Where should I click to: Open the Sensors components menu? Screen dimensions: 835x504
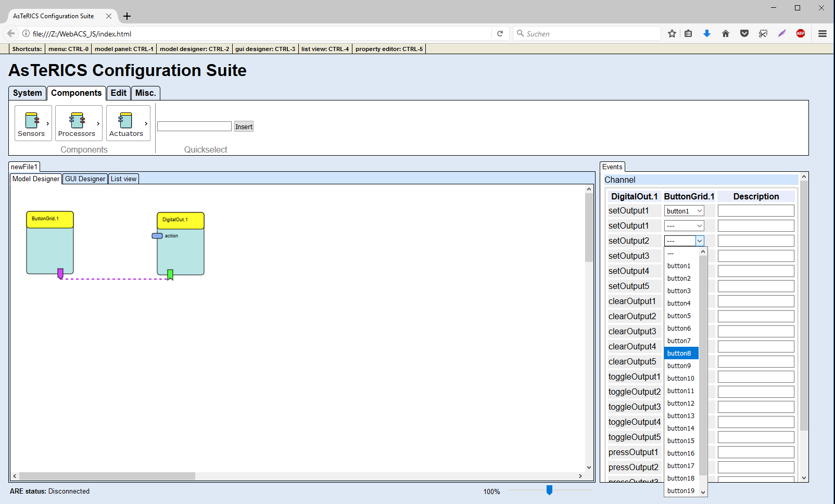[33, 123]
